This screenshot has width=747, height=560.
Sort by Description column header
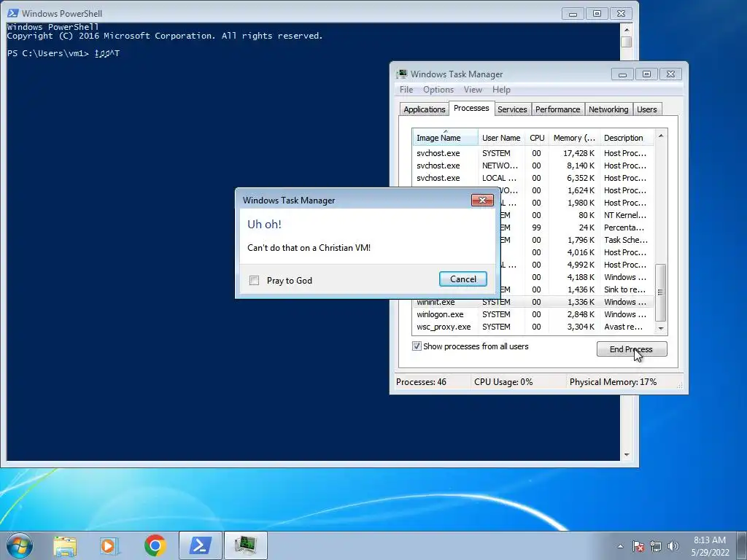click(x=627, y=138)
